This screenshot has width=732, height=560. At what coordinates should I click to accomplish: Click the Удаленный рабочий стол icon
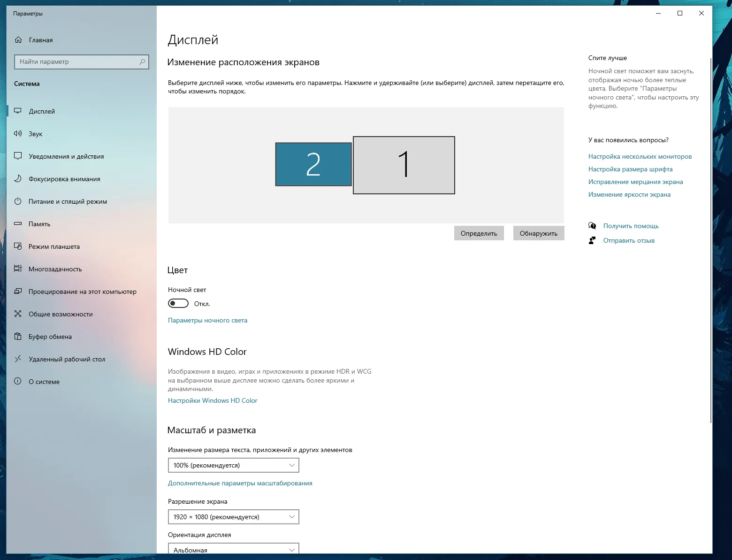tap(18, 359)
